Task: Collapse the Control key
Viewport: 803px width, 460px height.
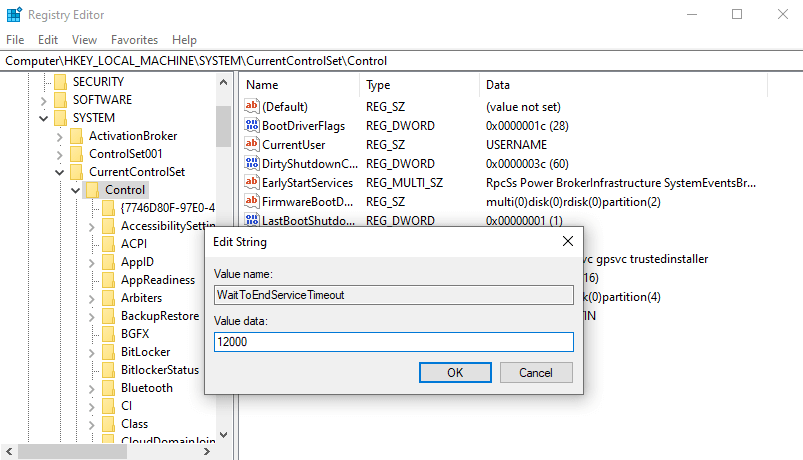Action: [75, 191]
